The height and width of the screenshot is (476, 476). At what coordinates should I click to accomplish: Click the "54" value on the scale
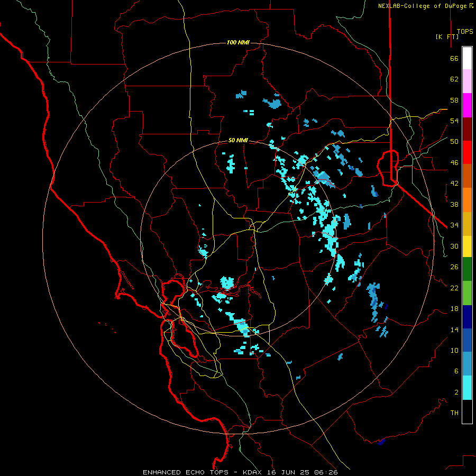click(x=454, y=121)
